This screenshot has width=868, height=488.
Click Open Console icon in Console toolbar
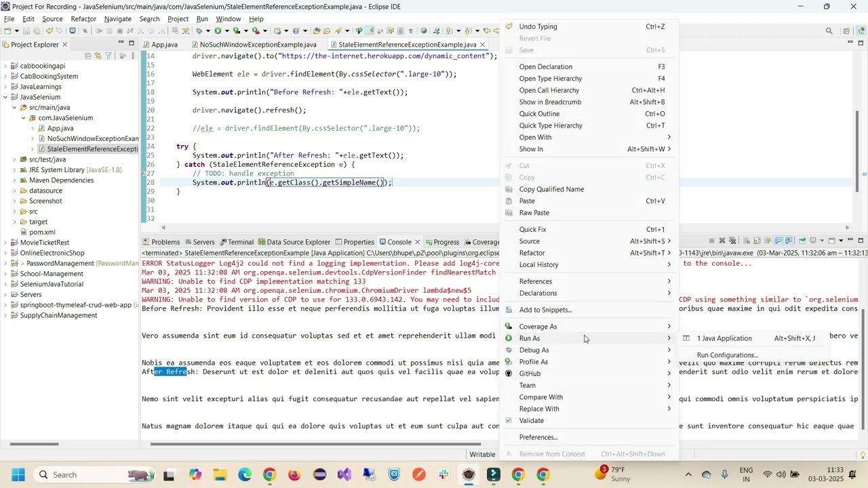coord(831,241)
